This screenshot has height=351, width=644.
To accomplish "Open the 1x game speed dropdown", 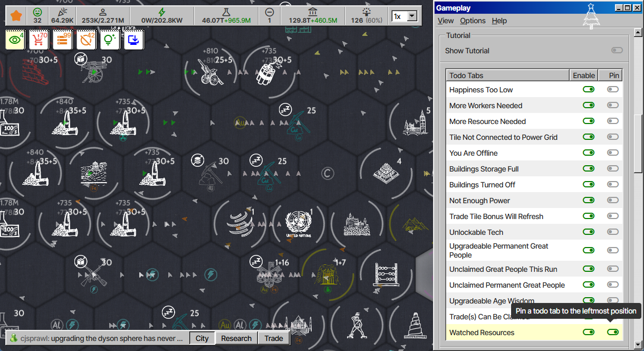I will coord(404,16).
